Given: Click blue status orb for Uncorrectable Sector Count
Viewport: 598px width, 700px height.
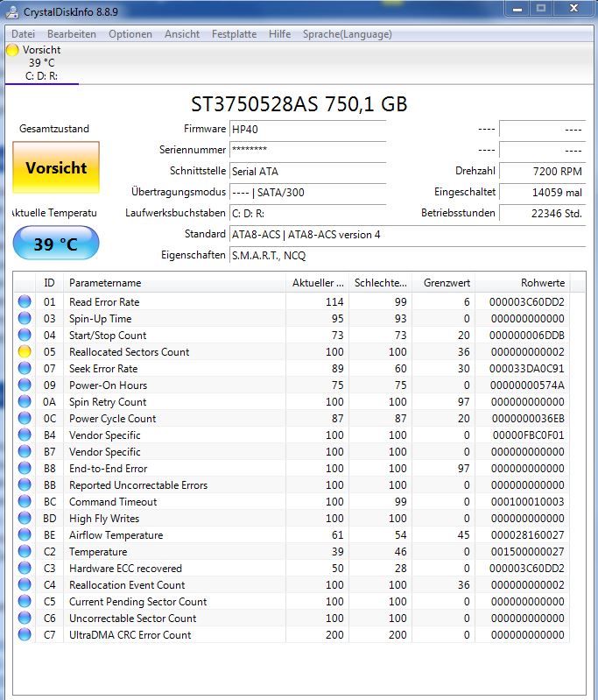Looking at the screenshot, I should [x=25, y=618].
